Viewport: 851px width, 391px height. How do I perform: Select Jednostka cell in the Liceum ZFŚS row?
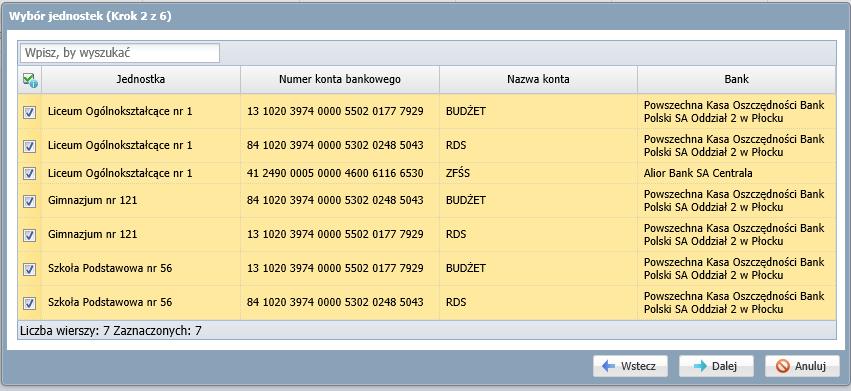pyautogui.click(x=141, y=173)
